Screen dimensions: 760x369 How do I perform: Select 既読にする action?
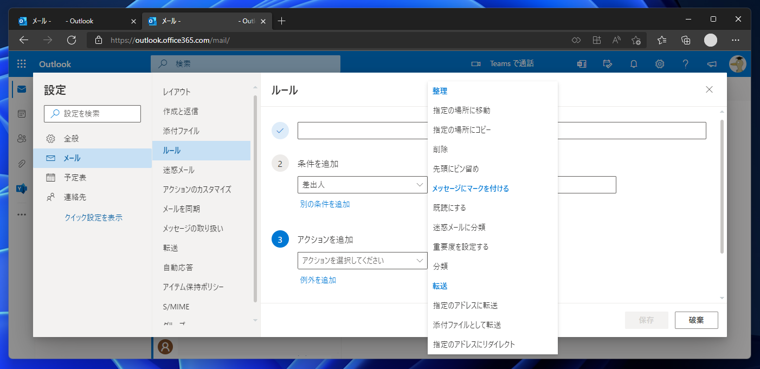pyautogui.click(x=492, y=208)
